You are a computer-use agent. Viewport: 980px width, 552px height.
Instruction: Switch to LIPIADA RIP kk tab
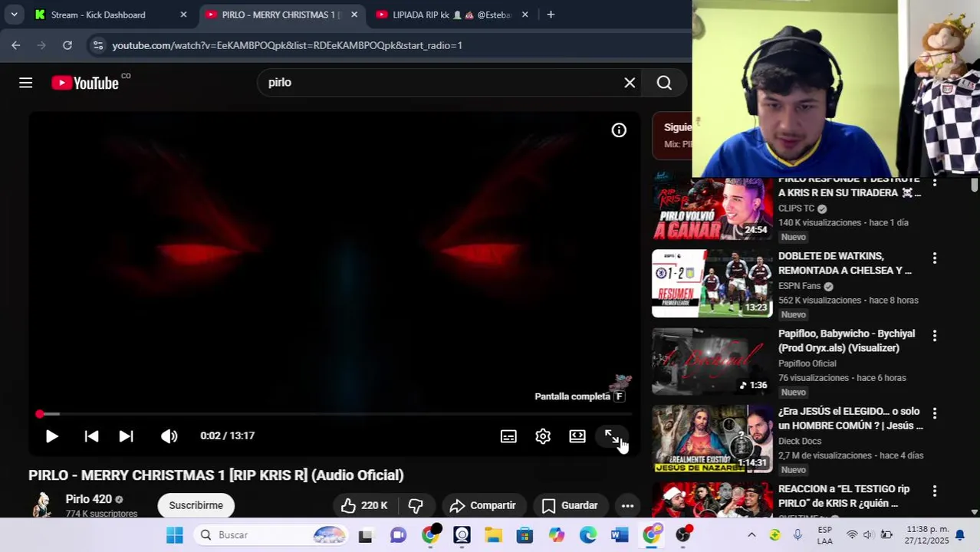[x=451, y=15]
